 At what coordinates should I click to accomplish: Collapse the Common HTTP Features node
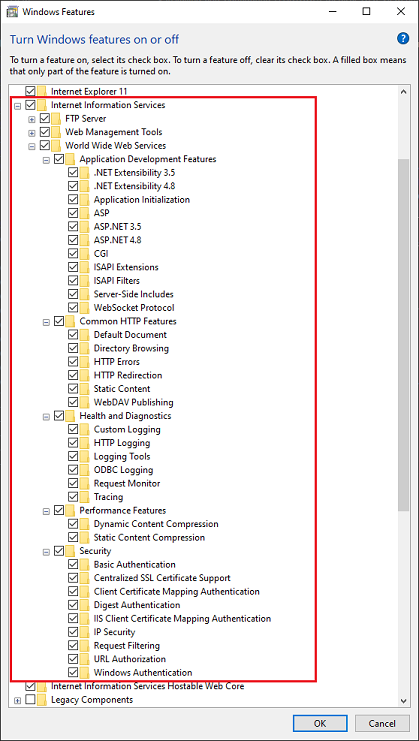click(46, 322)
